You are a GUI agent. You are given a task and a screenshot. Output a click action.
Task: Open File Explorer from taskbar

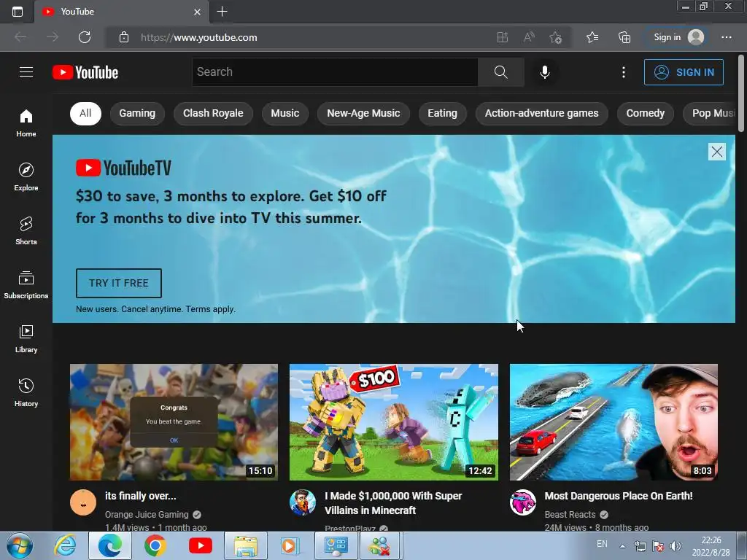(x=246, y=545)
